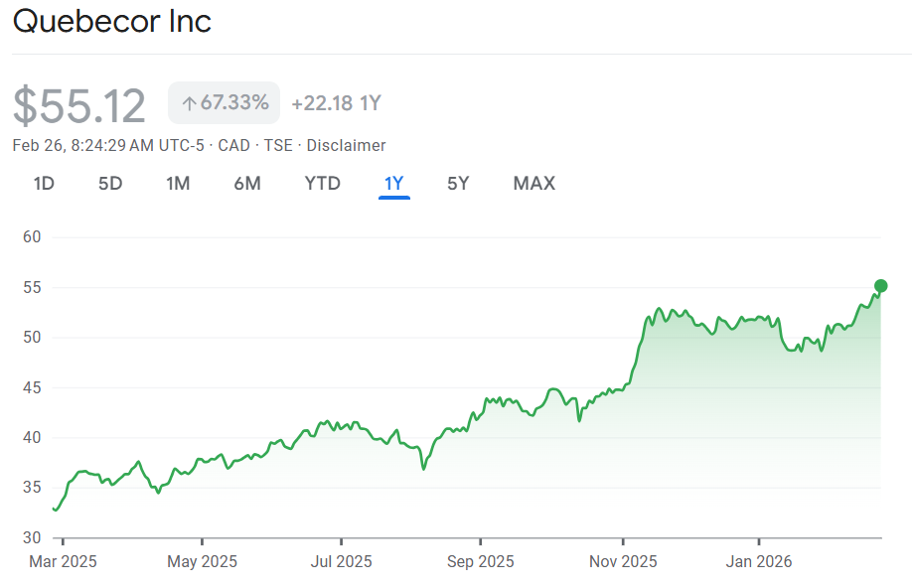Screen dimensions: 912x588
Task: Click the Mar 2025 axis label
Action: (62, 561)
